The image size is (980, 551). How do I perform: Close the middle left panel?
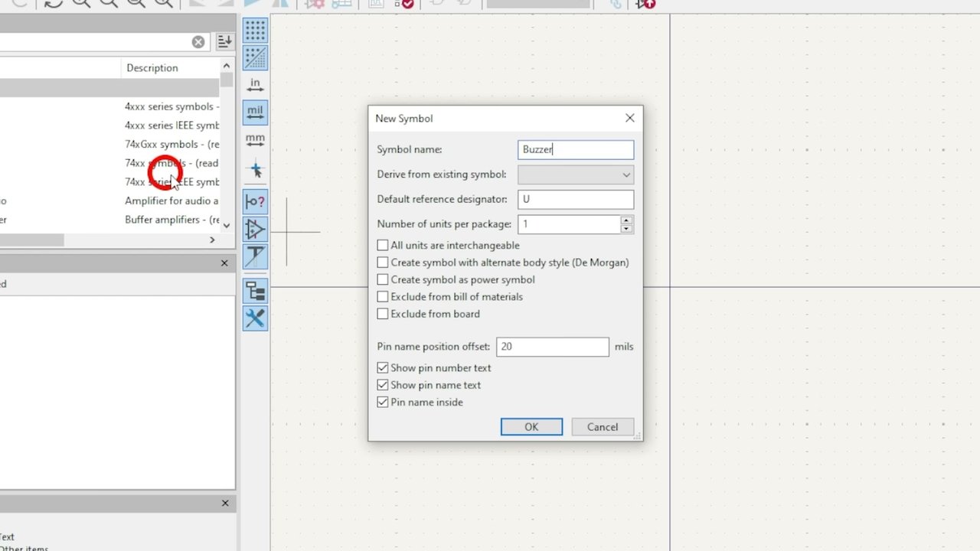pos(224,263)
